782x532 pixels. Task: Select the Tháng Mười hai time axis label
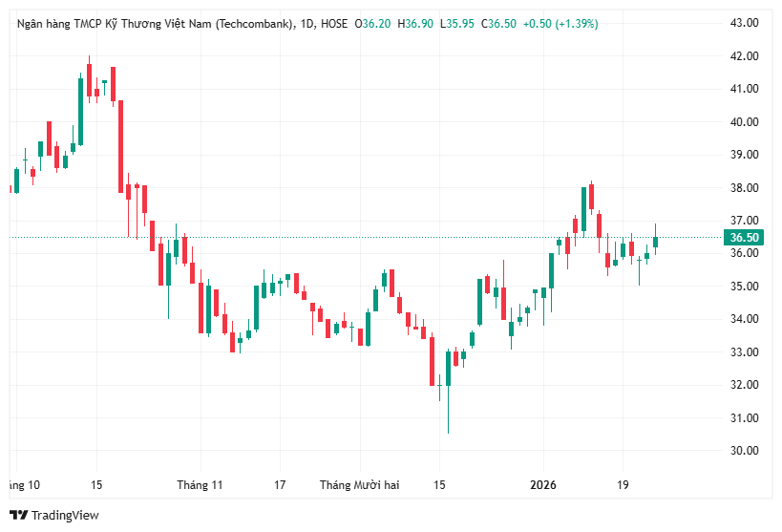(359, 485)
